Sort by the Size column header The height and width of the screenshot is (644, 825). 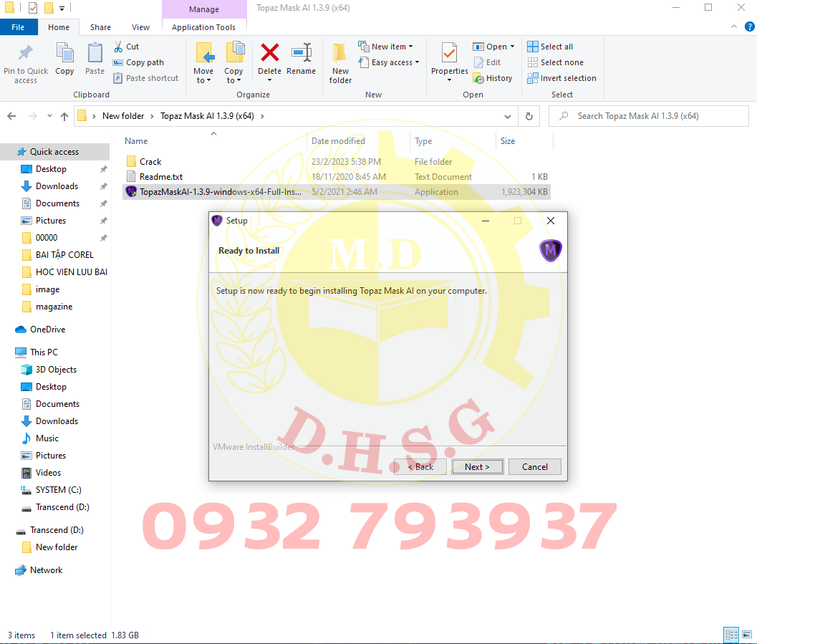(x=508, y=141)
